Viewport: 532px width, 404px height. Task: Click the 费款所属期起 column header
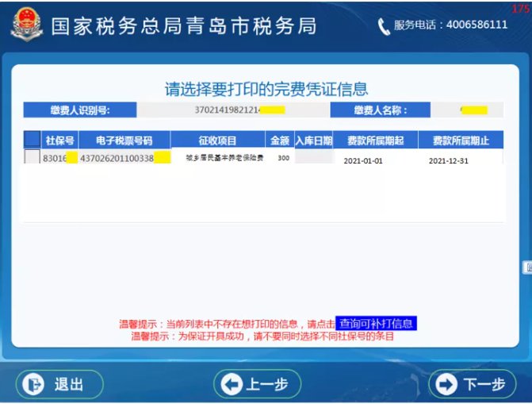click(x=375, y=140)
